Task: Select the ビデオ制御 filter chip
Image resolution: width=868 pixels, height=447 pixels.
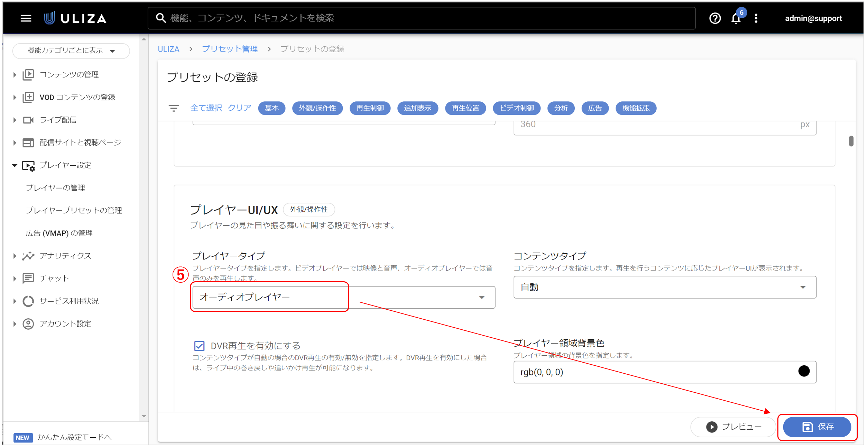Action: [x=517, y=108]
